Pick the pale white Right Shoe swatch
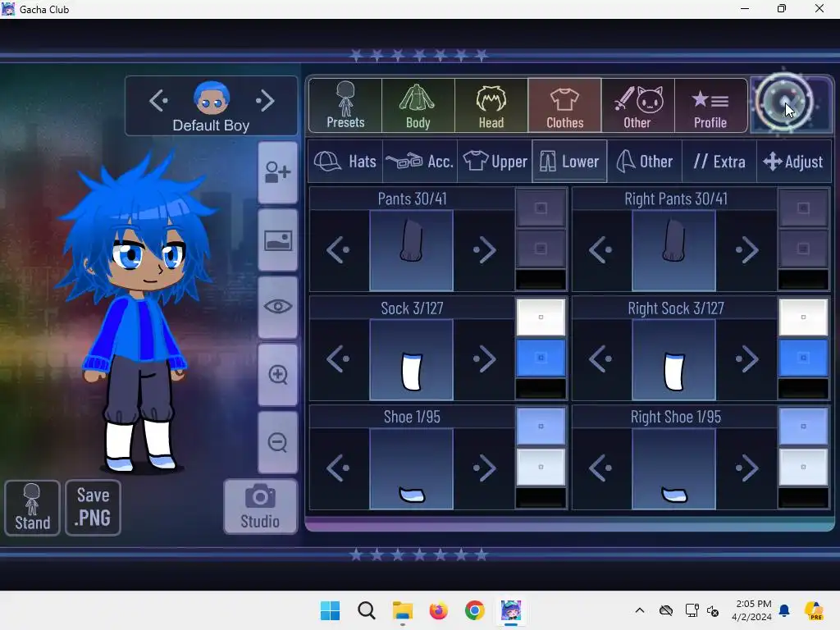Screen dimensions: 840x630 coord(803,467)
